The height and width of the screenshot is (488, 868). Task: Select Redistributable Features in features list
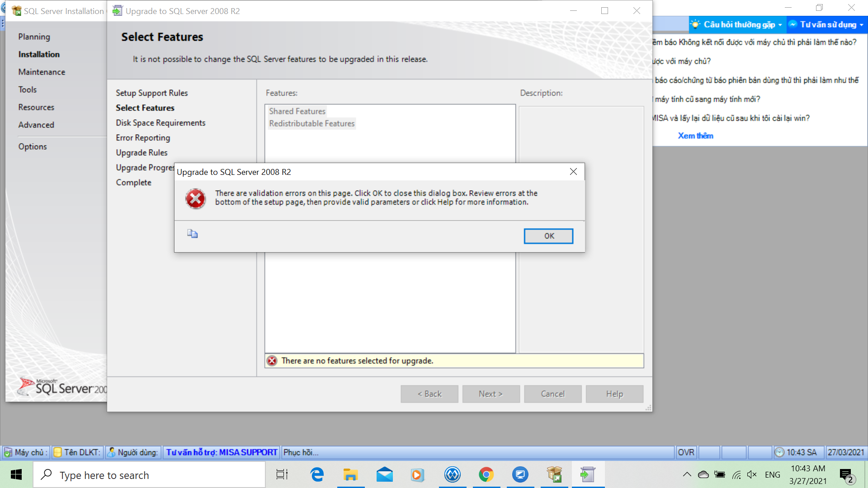click(x=312, y=123)
